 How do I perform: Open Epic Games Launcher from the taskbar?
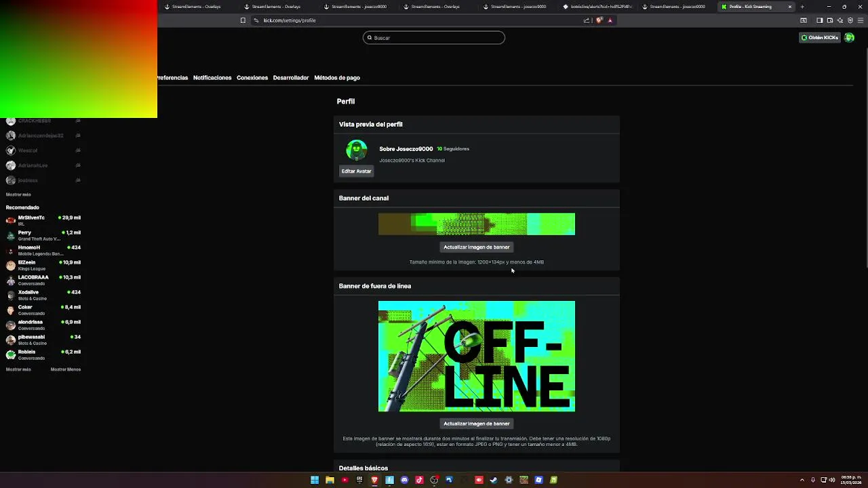[x=359, y=480]
